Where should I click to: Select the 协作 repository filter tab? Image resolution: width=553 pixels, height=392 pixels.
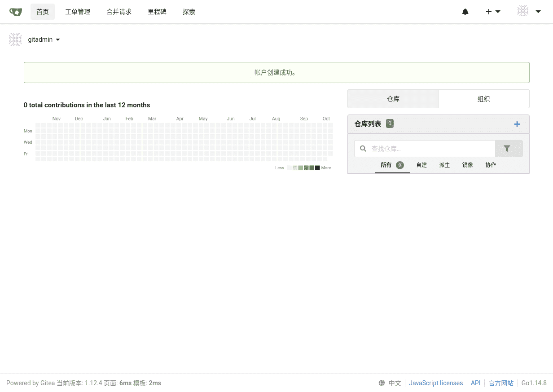tap(491, 165)
